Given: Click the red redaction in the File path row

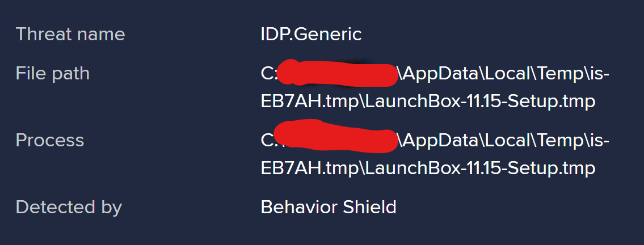Looking at the screenshot, I should pos(336,74).
